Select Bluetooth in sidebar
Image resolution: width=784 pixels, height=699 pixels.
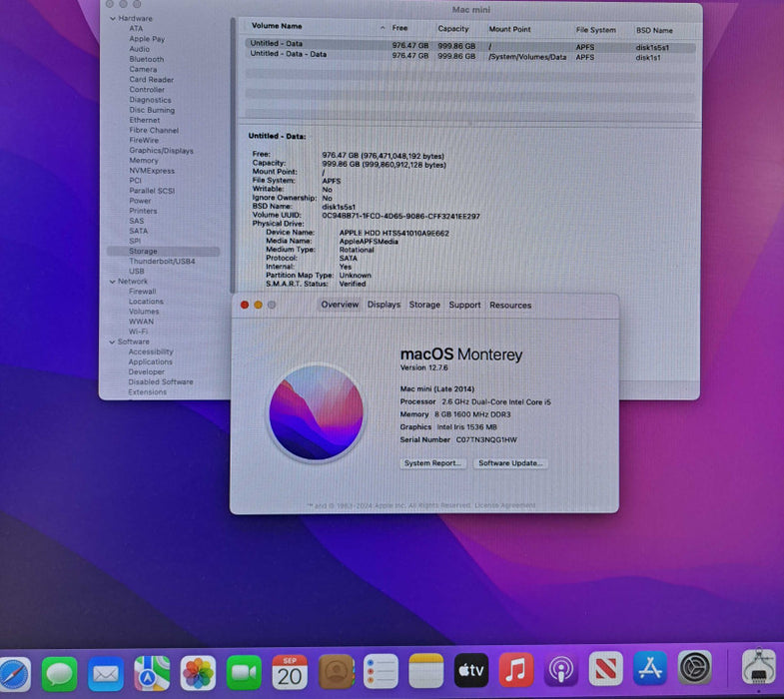(147, 59)
